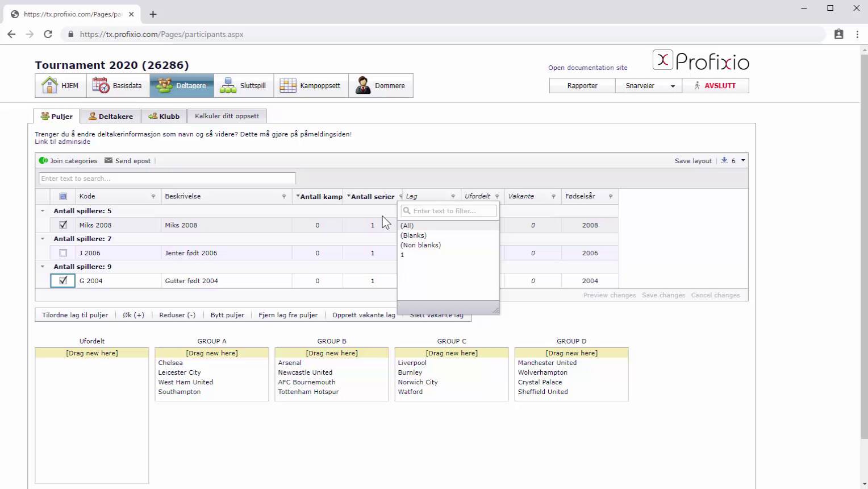Click the AVSLUTT exit button
868x489 pixels.
(x=715, y=86)
